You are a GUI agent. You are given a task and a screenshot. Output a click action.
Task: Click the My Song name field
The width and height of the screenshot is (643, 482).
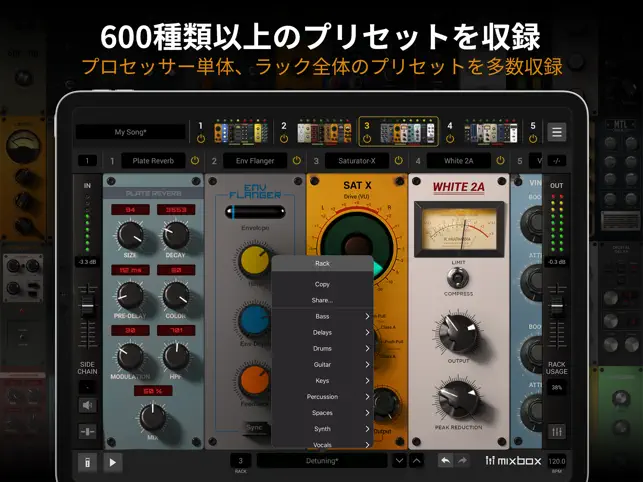point(130,132)
